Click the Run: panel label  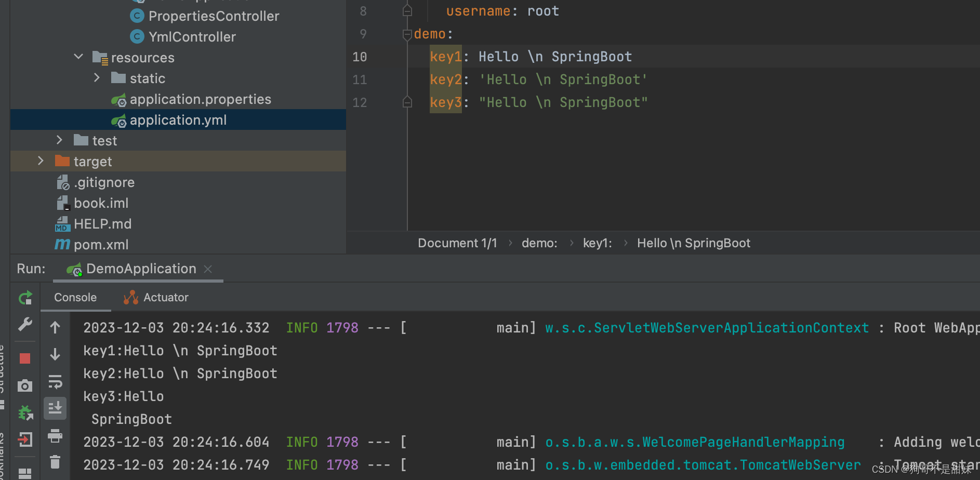(x=31, y=269)
